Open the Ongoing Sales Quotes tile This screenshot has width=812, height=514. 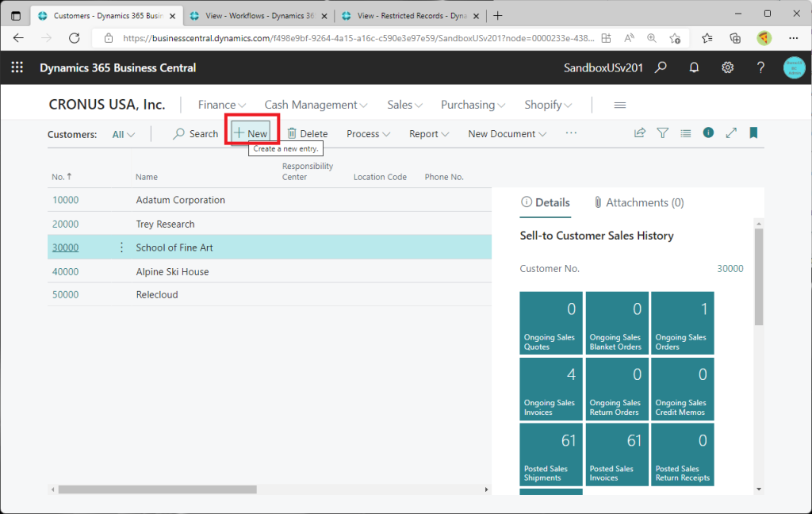[x=551, y=324]
